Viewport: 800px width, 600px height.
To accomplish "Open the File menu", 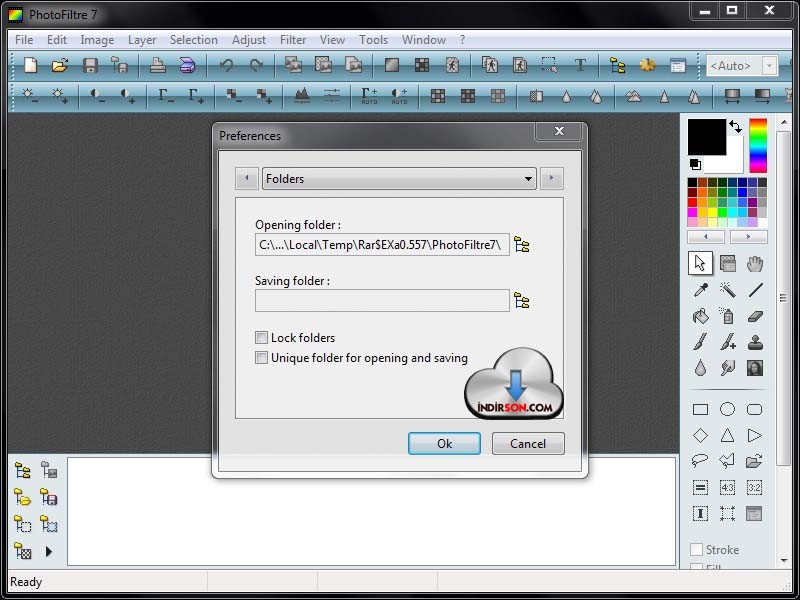I will 24,40.
